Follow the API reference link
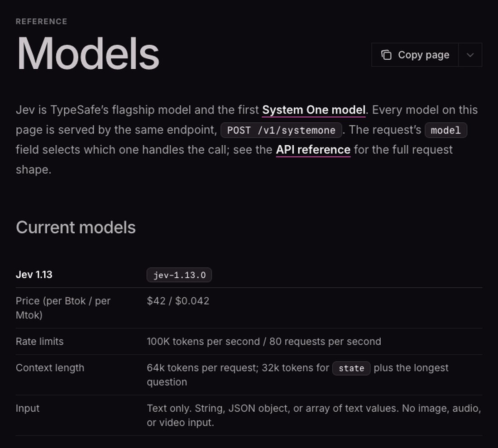 [313, 149]
